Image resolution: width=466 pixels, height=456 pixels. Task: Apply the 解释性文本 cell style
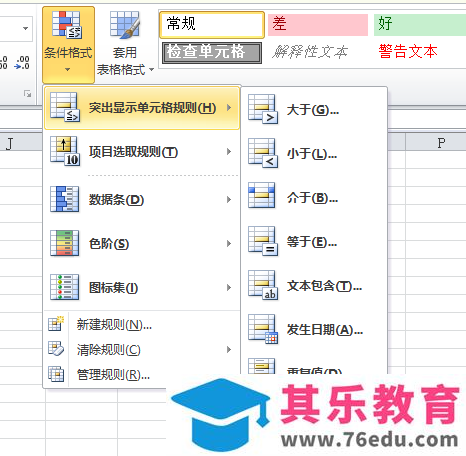[310, 52]
